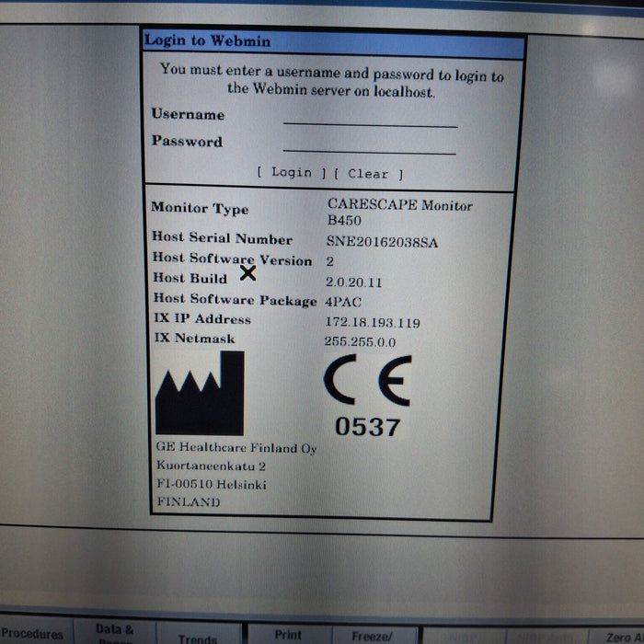Click the Password input field
The image size is (644, 644).
(x=370, y=144)
